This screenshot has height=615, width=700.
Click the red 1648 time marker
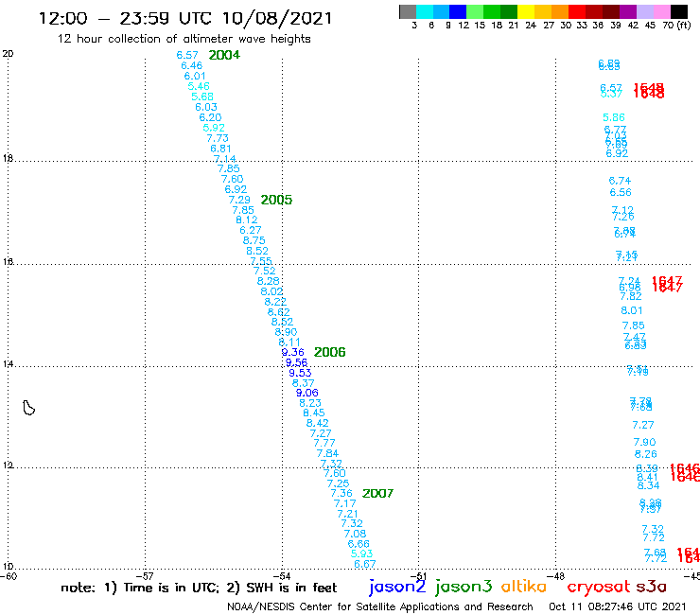[649, 91]
